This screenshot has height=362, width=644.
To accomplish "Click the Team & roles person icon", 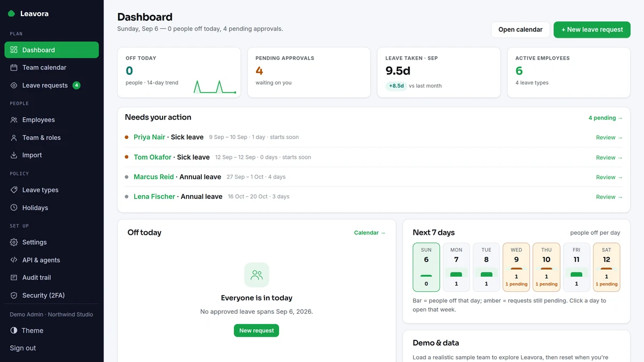I will (14, 137).
